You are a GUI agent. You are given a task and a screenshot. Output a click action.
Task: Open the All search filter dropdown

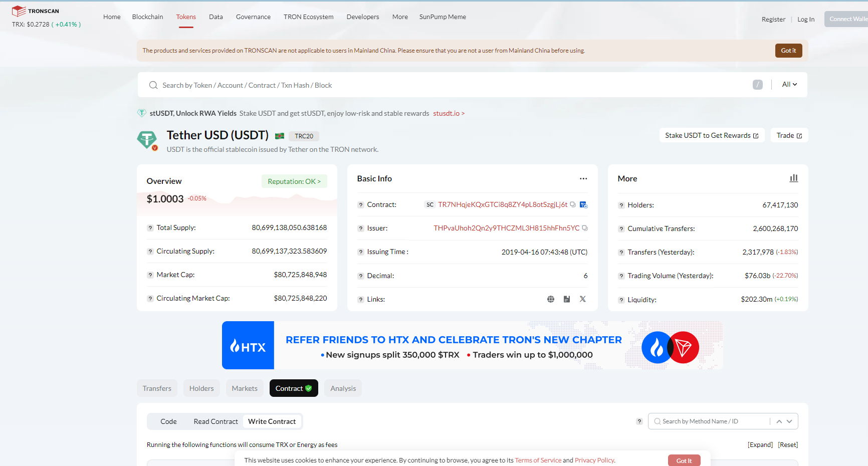click(789, 85)
